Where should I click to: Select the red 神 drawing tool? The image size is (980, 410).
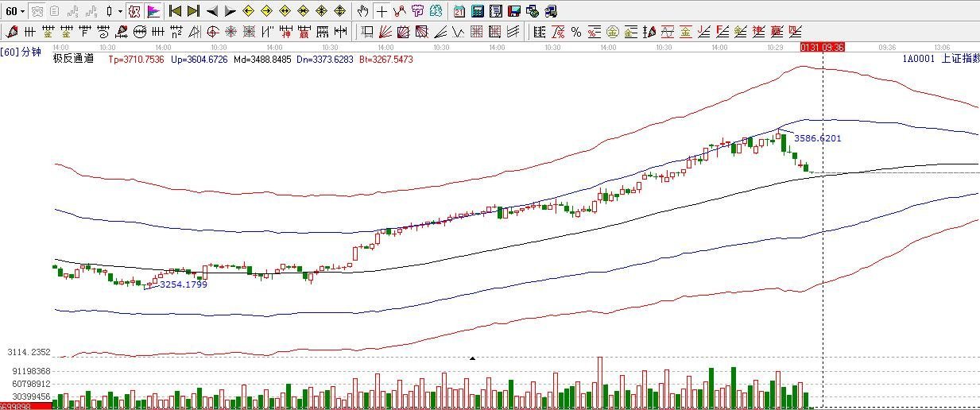click(x=286, y=32)
